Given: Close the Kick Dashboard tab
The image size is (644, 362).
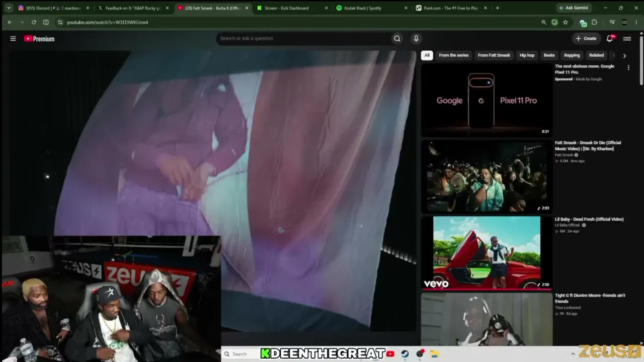Looking at the screenshot, I should [326, 8].
